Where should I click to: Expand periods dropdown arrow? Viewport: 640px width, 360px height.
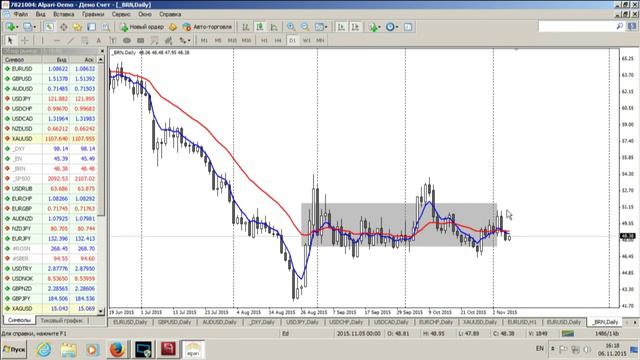tap(397, 27)
